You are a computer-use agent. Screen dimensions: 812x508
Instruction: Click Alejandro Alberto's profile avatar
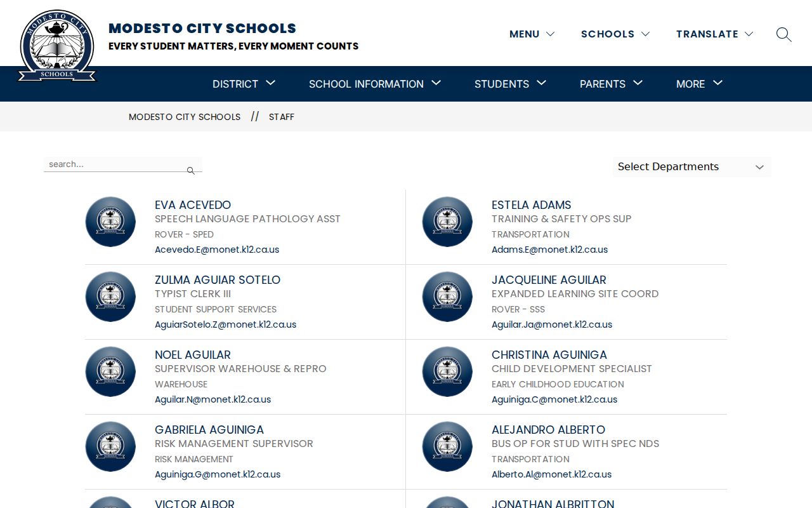(x=447, y=446)
